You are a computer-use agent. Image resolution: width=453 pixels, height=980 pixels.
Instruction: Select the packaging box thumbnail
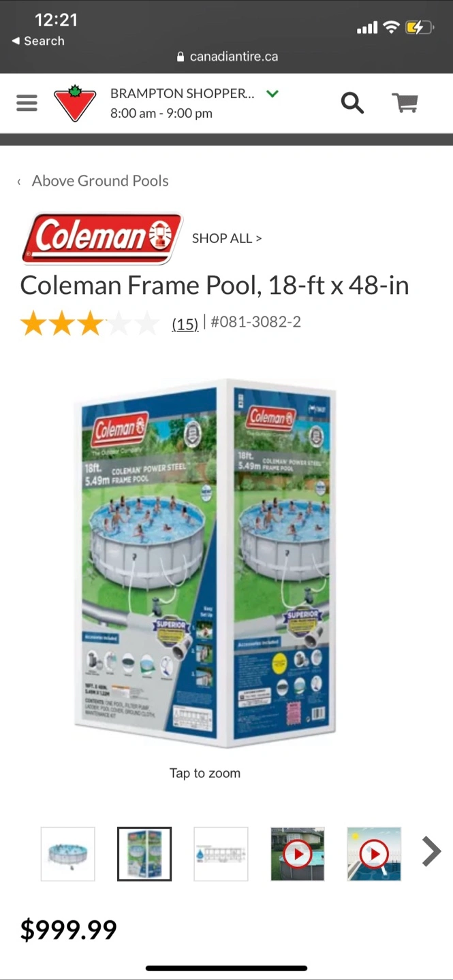(x=144, y=854)
